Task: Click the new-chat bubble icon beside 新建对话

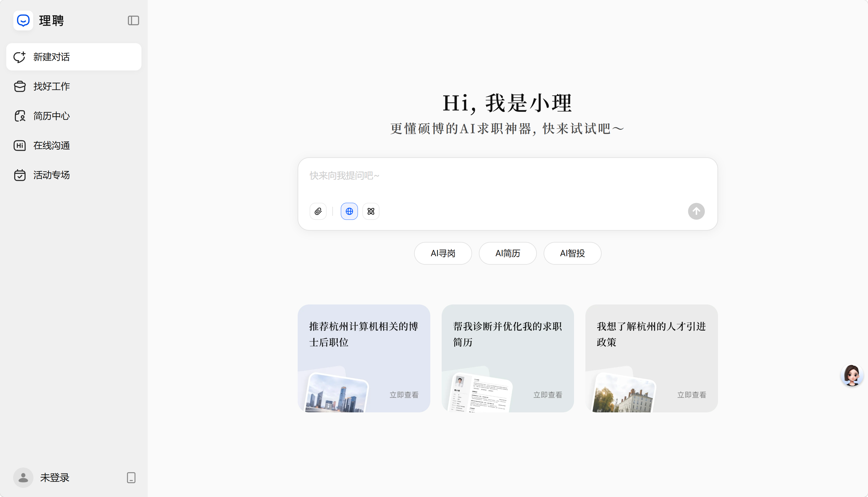Action: coord(19,57)
